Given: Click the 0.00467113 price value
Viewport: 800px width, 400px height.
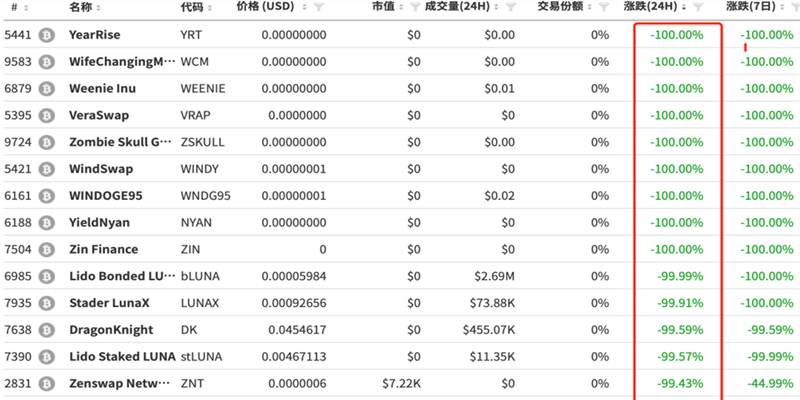Looking at the screenshot, I should pos(294,357).
